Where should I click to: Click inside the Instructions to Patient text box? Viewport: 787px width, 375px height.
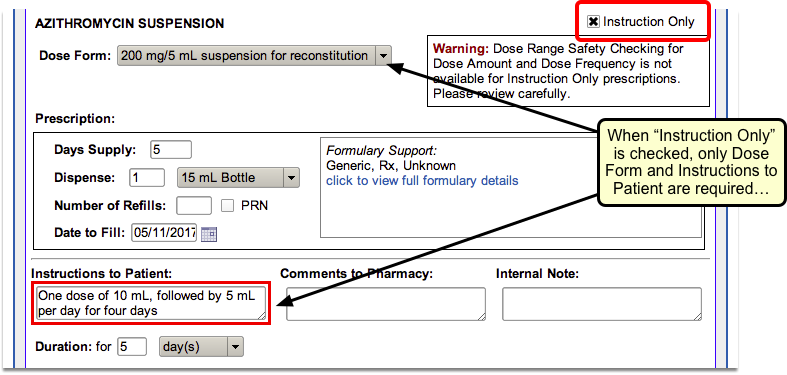click(x=151, y=303)
